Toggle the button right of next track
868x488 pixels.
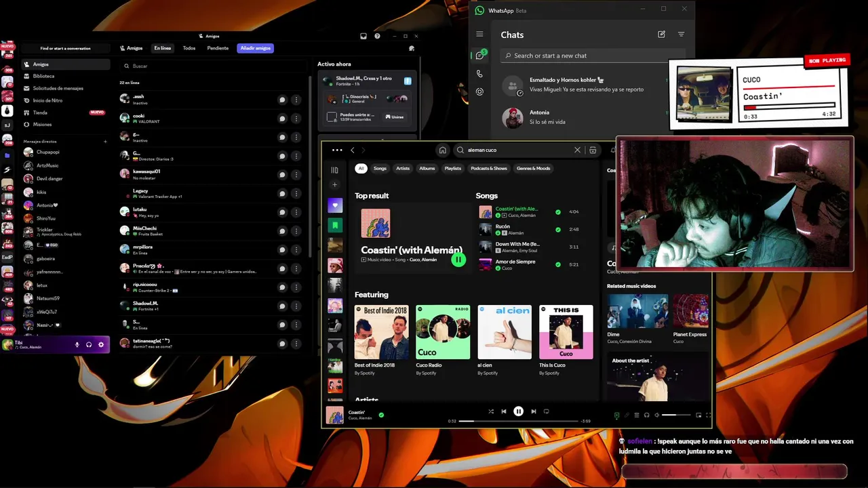546,411
